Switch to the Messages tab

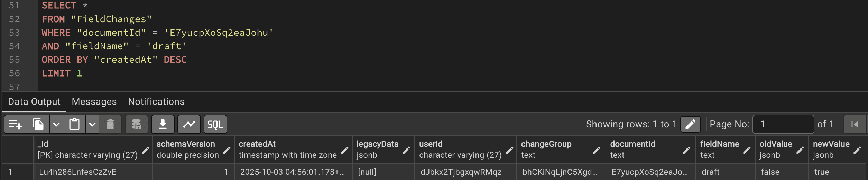coord(94,102)
